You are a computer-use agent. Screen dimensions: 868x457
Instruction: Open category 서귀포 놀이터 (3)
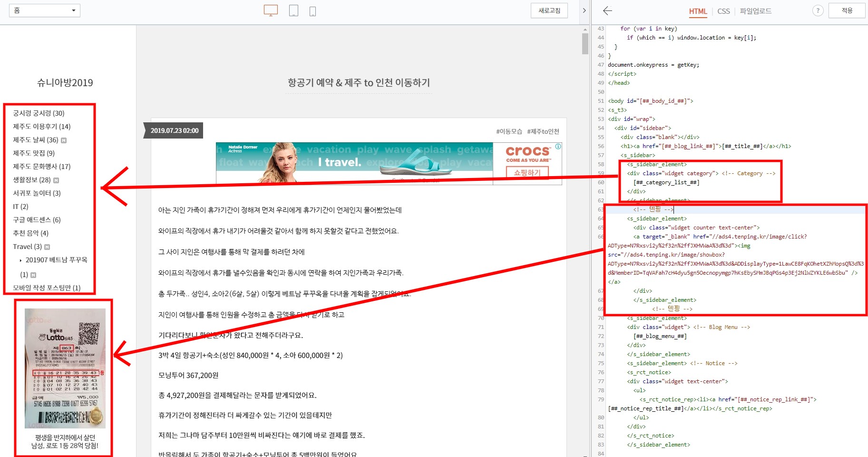(x=37, y=193)
